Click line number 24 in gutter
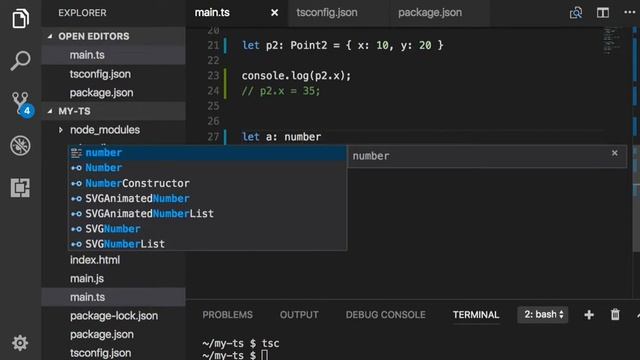 [x=213, y=91]
